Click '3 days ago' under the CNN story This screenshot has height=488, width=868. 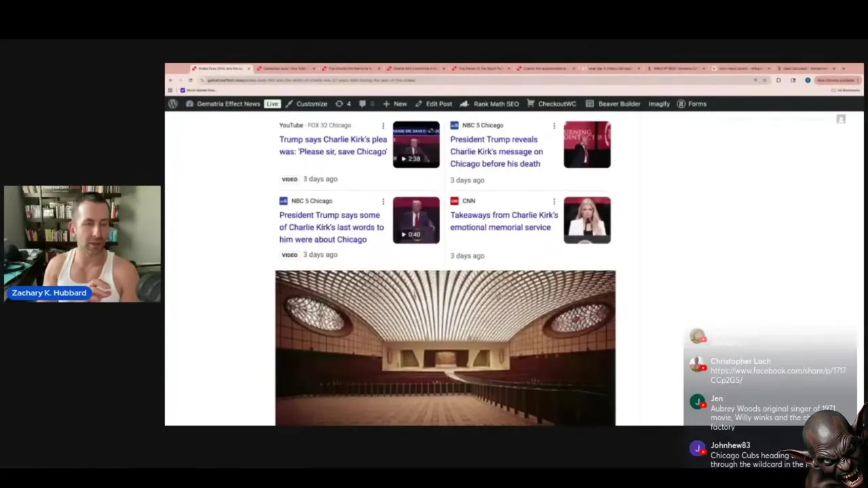point(467,256)
